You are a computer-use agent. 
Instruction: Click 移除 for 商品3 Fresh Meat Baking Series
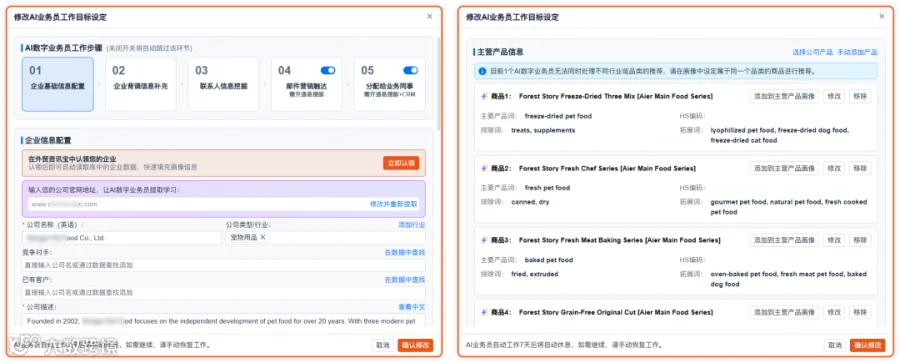tap(860, 240)
